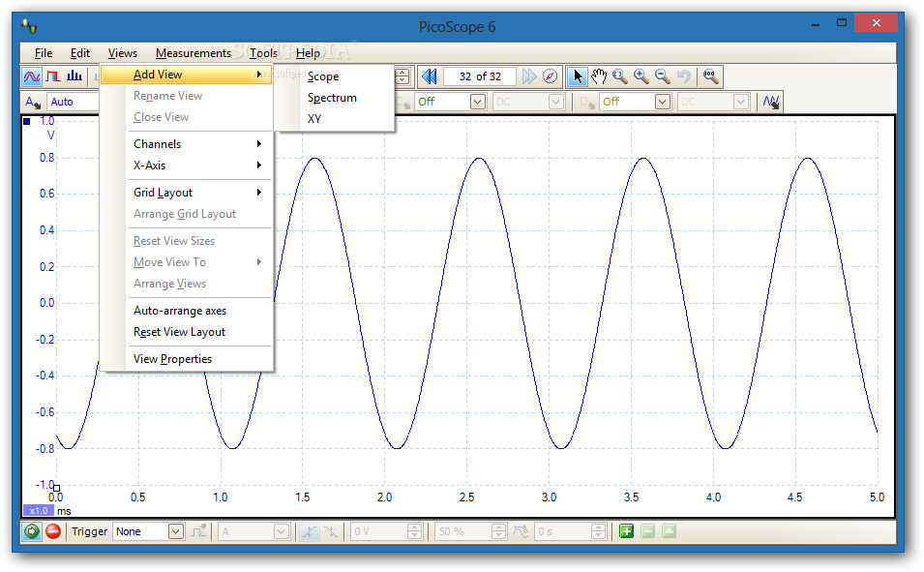
Task: Switch to Spectrum Mode bar-chart icon
Action: coord(75,76)
